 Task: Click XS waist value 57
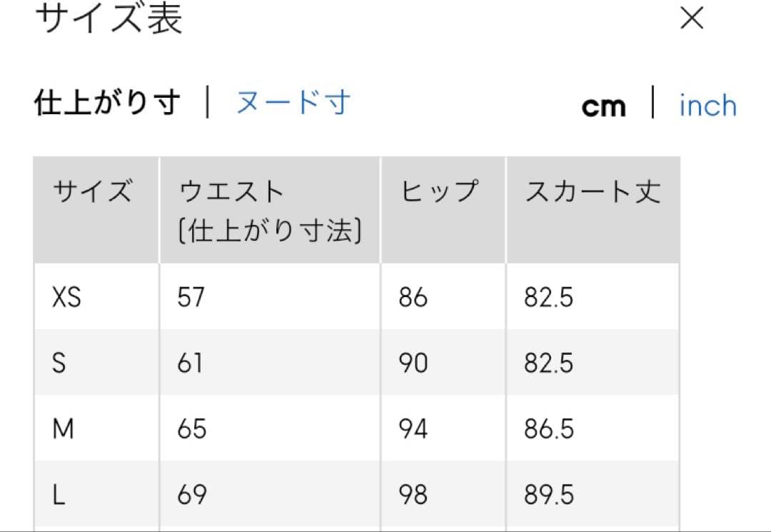(191, 297)
